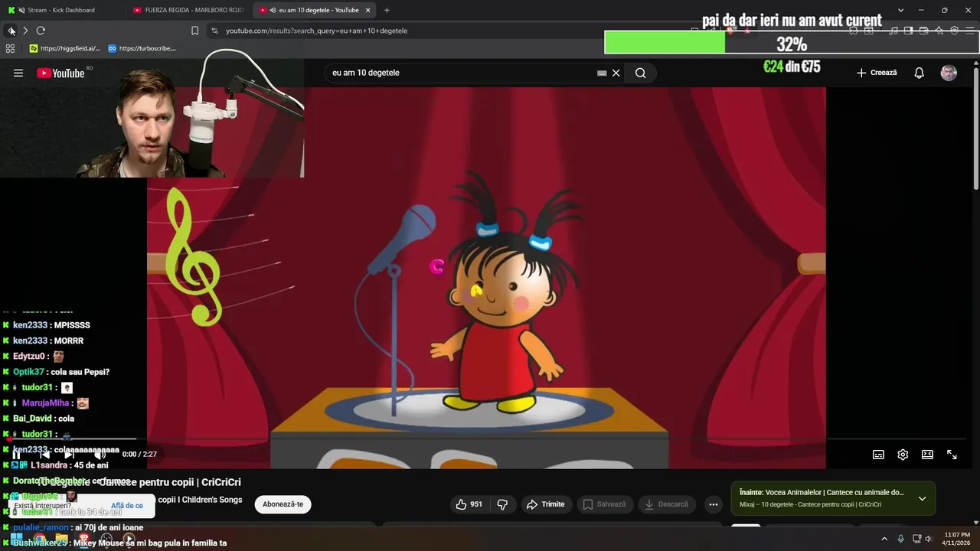Open the tab search dropdown chevron
This screenshot has width=980, height=551.
click(x=900, y=10)
